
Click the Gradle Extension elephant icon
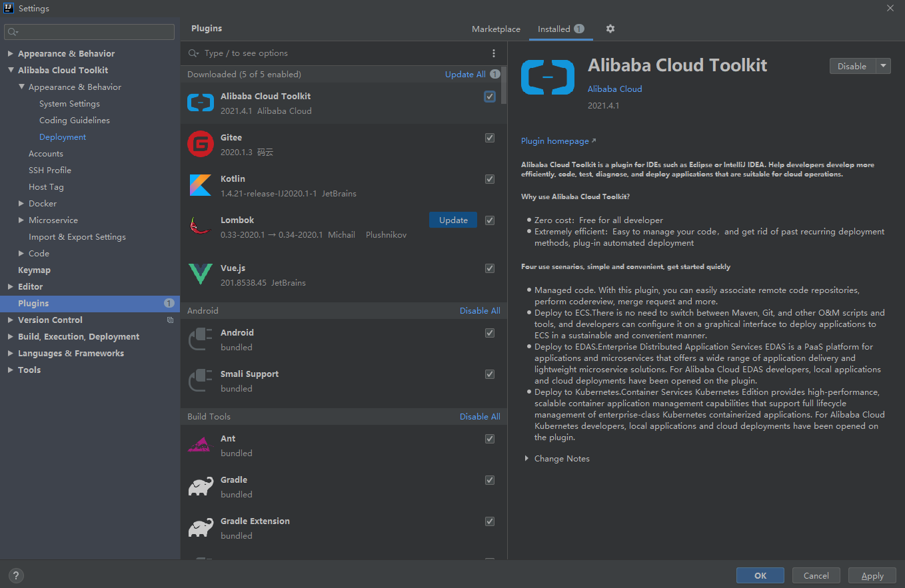pyautogui.click(x=201, y=527)
